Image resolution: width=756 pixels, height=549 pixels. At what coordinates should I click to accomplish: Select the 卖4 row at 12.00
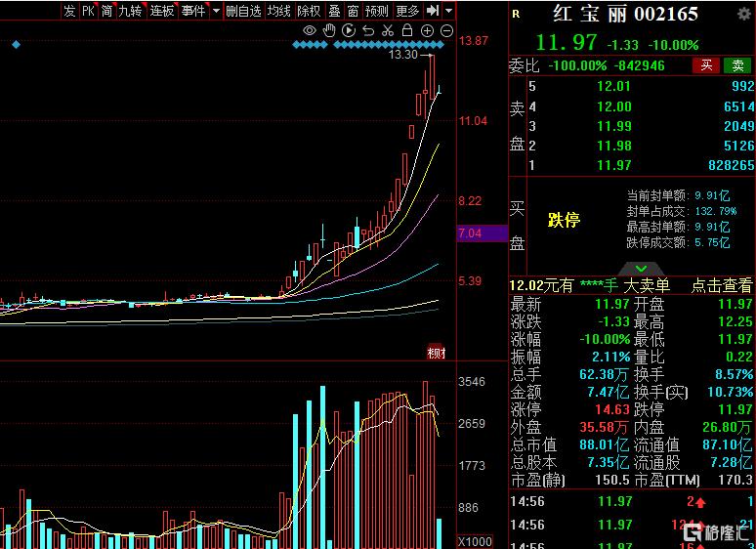point(641,106)
